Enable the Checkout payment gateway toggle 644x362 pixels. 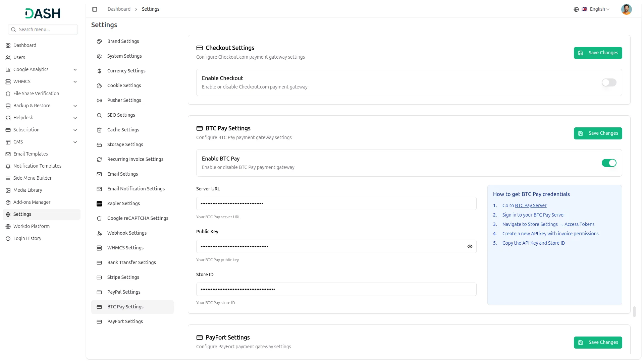pos(609,82)
